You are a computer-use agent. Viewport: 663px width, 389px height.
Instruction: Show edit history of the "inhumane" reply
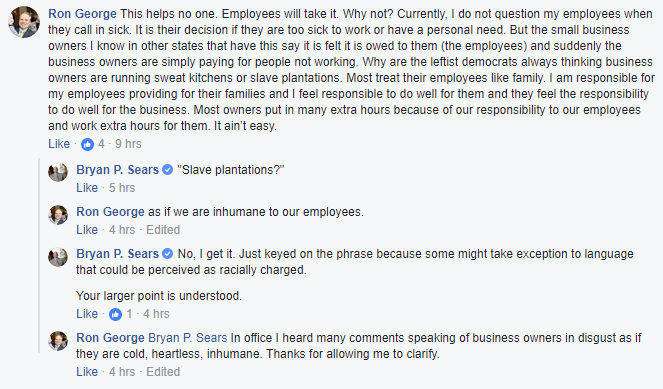point(163,230)
